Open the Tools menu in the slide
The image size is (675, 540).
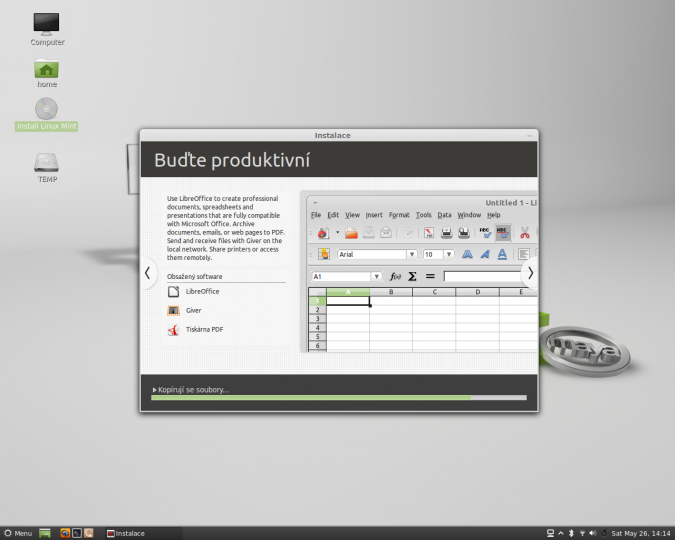point(424,215)
